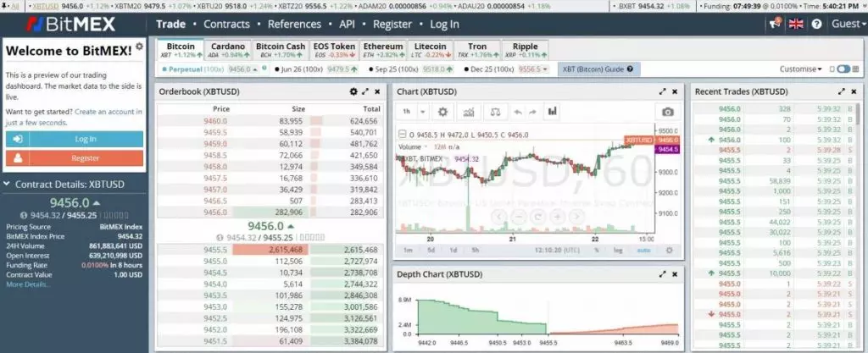Click chart zoom in plus button
The height and width of the screenshot is (353, 868).
click(558, 217)
